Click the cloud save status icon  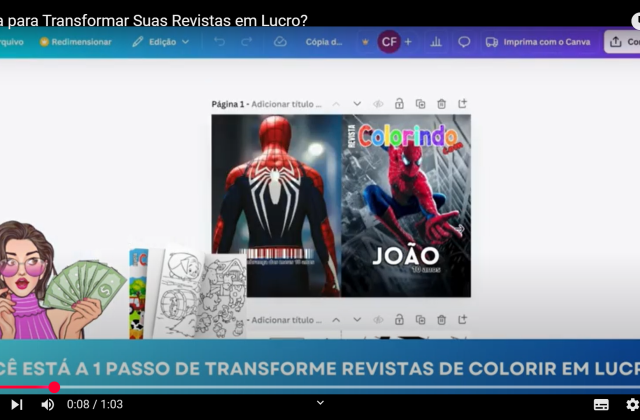[x=280, y=42]
